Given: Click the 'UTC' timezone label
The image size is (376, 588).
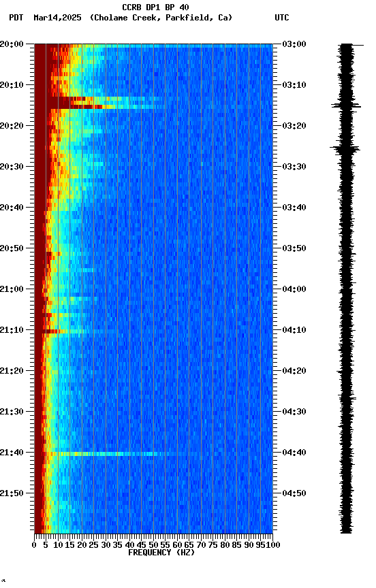Looking at the screenshot, I should pos(282,18).
